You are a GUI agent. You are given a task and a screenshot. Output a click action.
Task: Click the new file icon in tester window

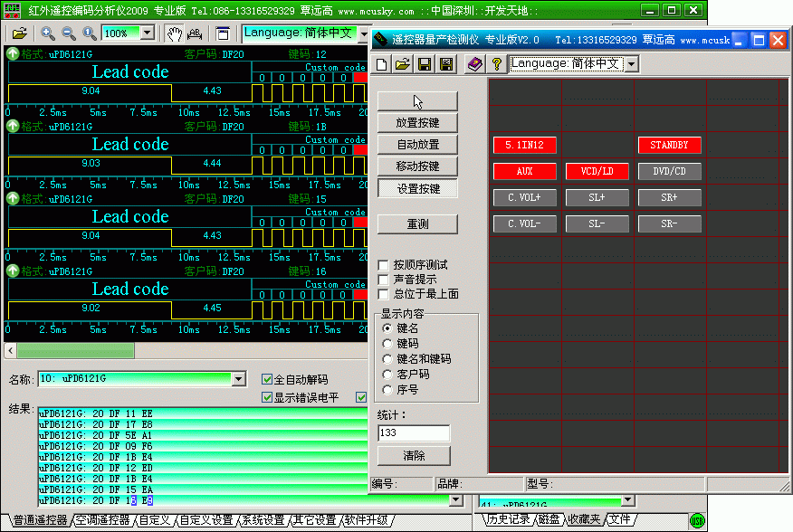(382, 64)
